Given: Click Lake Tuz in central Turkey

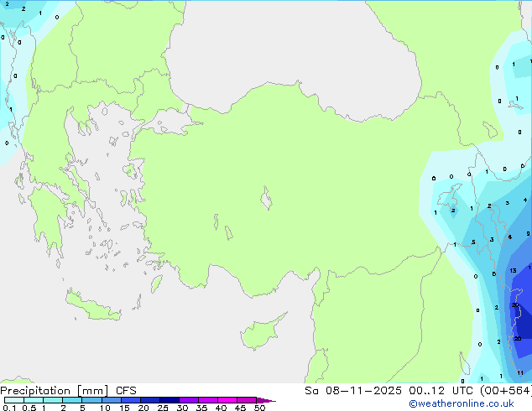Looking at the screenshot, I should coord(266,198).
